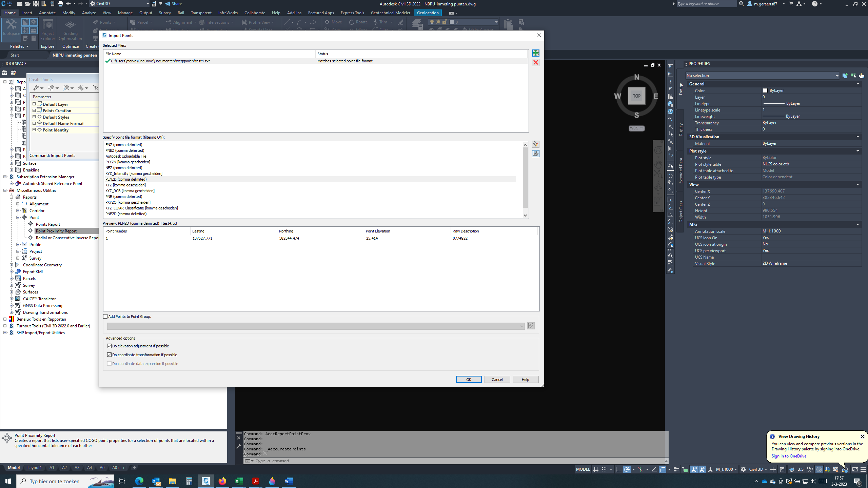Activate the Rotate tool

tap(358, 22)
